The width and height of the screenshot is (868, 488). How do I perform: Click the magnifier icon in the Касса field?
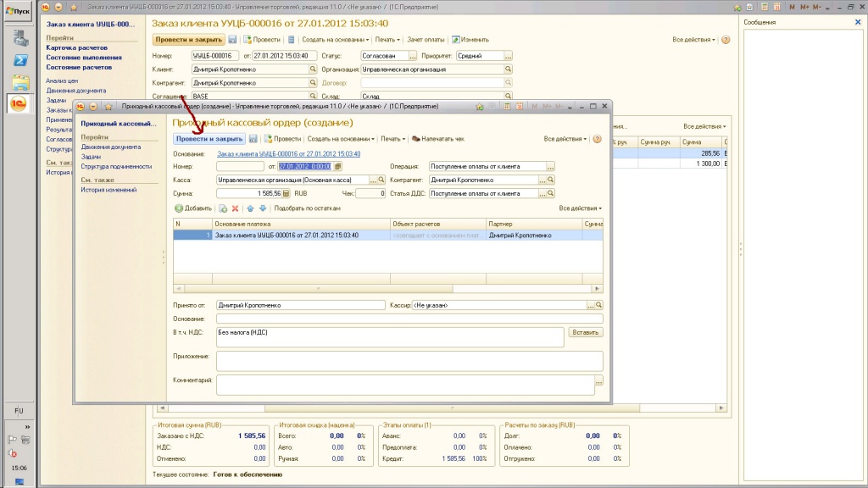(381, 180)
